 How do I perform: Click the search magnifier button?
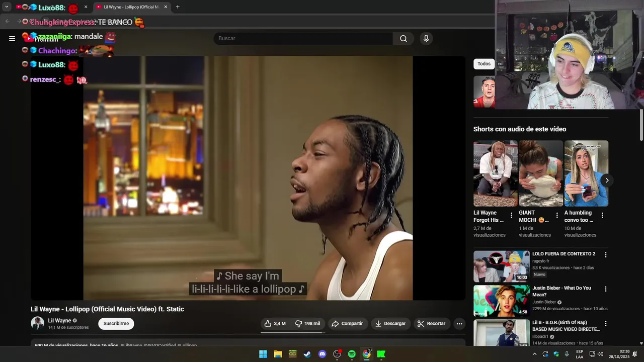[x=404, y=39]
